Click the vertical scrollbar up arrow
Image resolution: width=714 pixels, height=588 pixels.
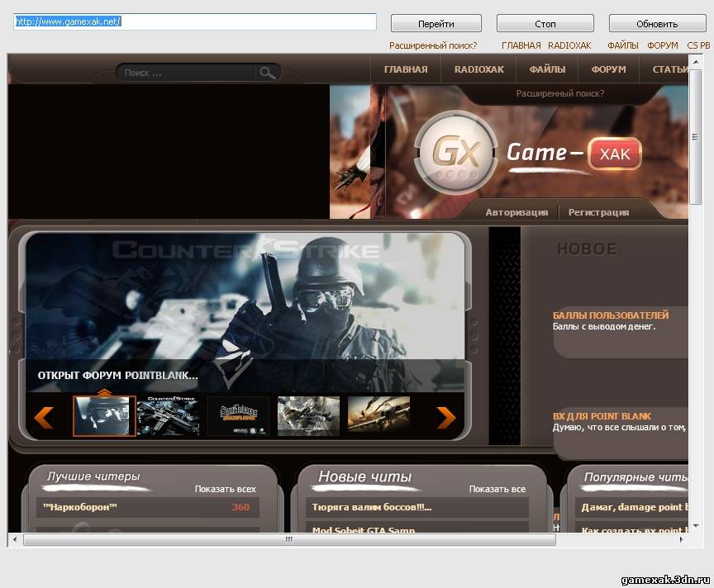click(695, 60)
